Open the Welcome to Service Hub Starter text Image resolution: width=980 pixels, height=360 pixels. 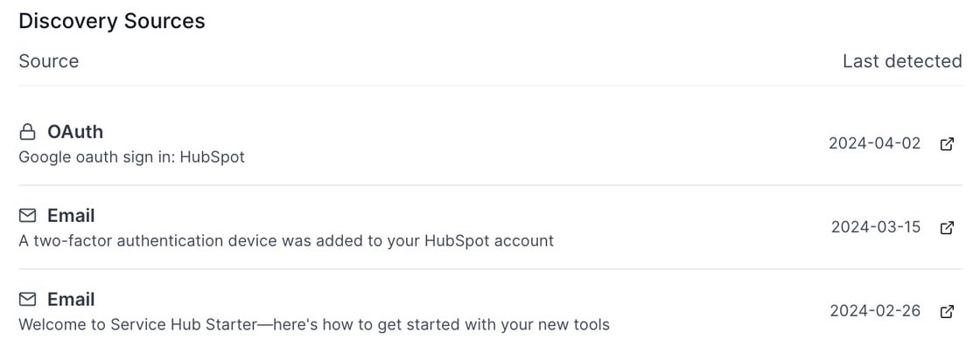pyautogui.click(x=314, y=324)
